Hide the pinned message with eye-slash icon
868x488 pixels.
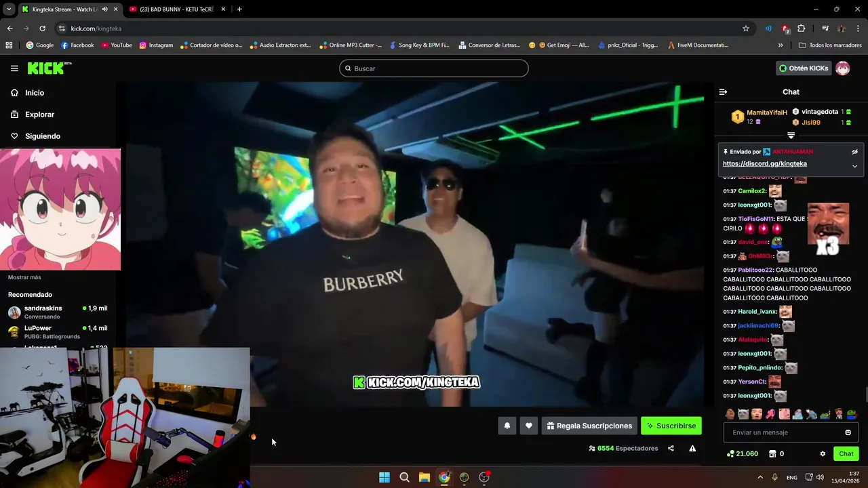(854, 152)
